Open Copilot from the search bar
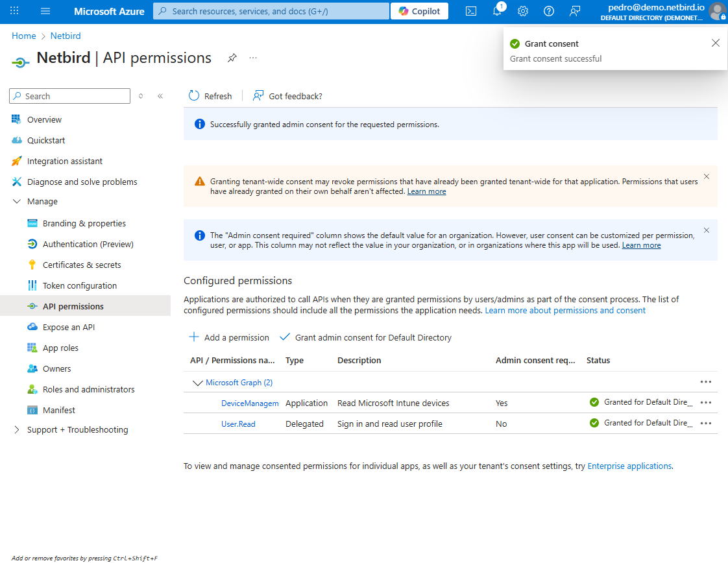Viewport: 728px width, 563px height. (x=419, y=11)
